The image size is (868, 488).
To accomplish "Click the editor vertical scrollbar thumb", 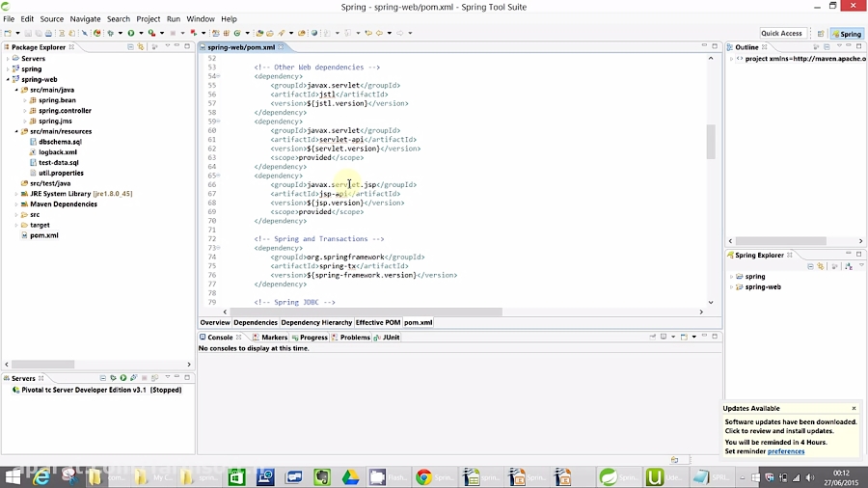I will pyautogui.click(x=711, y=142).
